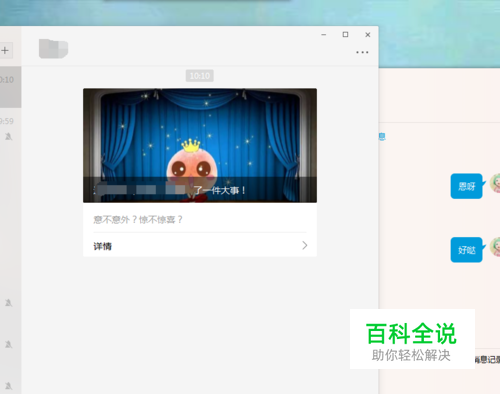Open the blue curtain stage article image

tap(200, 145)
